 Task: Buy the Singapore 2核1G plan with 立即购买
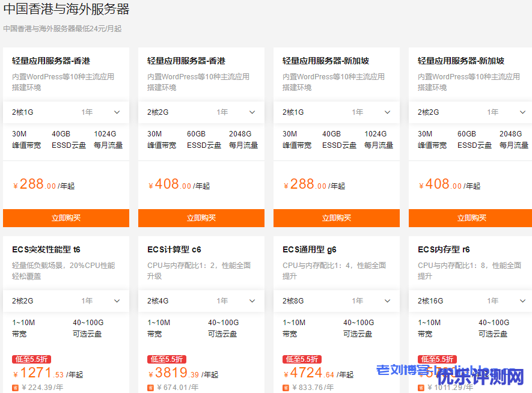pyautogui.click(x=337, y=218)
